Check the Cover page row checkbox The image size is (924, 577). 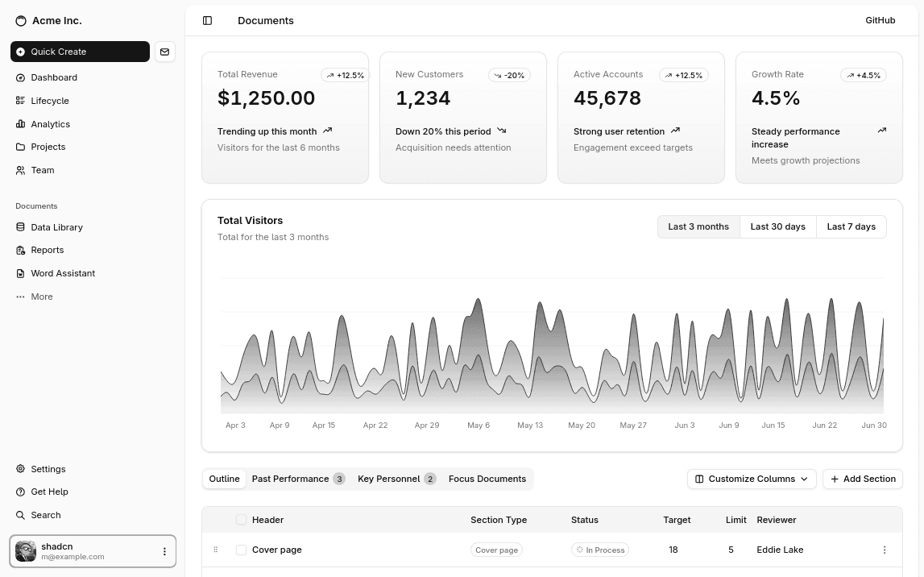(x=241, y=550)
